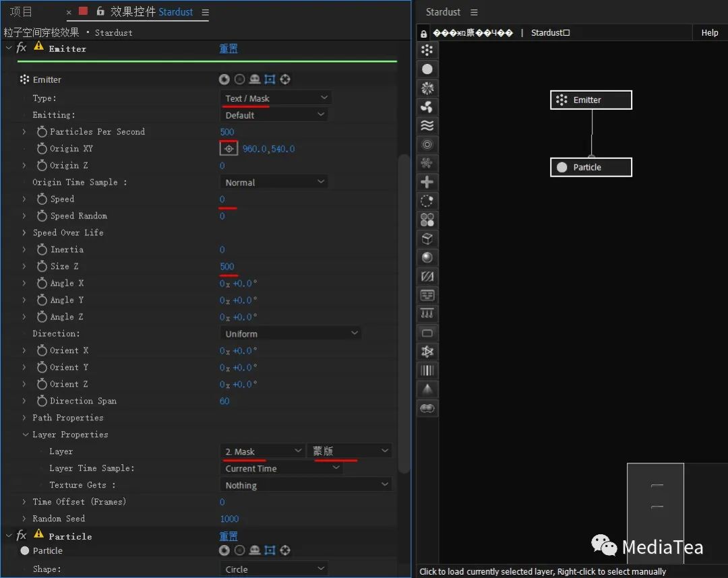The width and height of the screenshot is (728, 578).
Task: Click the dashed circle node icon
Action: [427, 201]
